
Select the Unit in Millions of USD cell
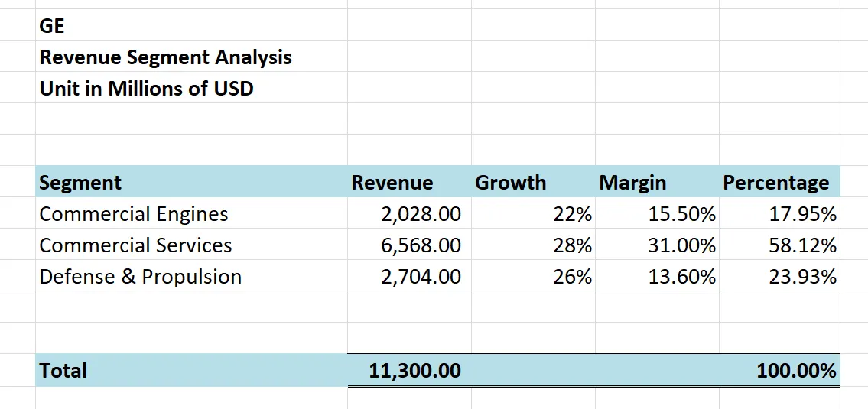(x=146, y=89)
